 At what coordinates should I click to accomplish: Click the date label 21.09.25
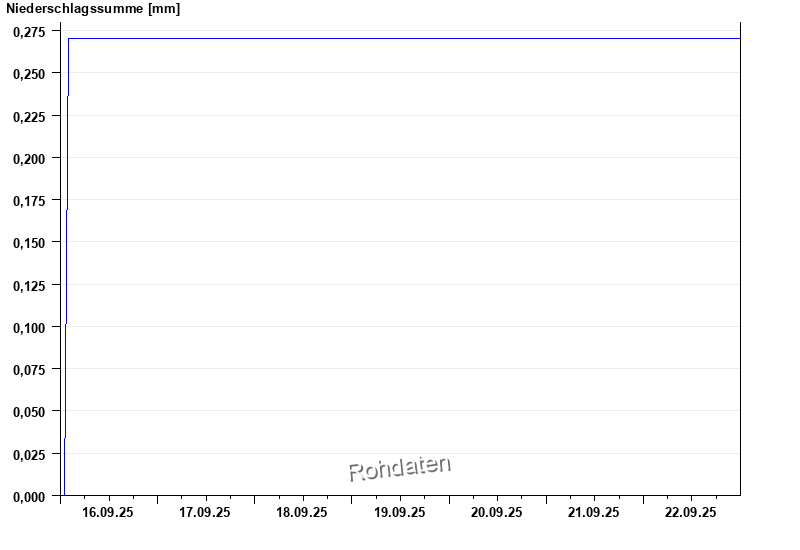pos(593,512)
